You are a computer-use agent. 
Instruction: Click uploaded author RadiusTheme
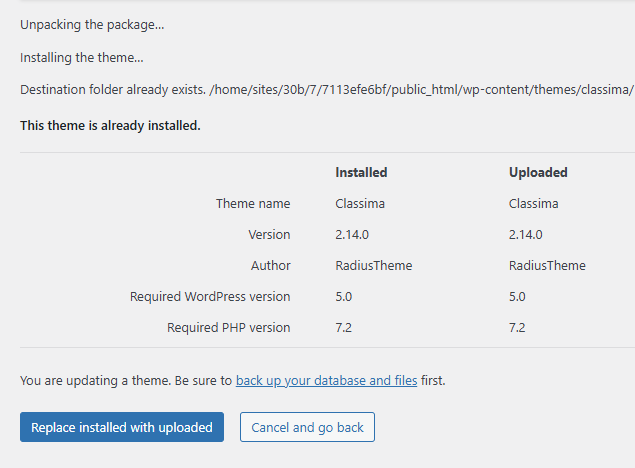click(x=547, y=265)
